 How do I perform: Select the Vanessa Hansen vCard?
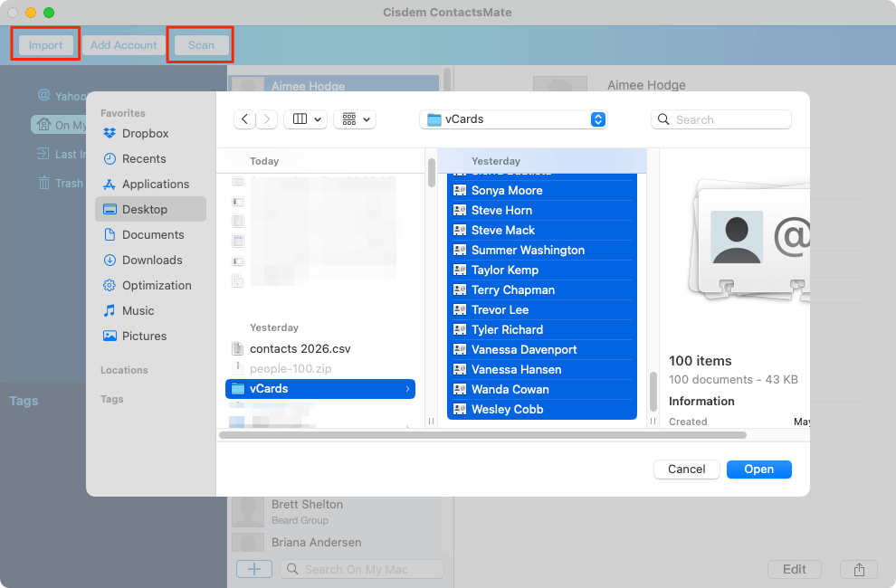point(542,370)
